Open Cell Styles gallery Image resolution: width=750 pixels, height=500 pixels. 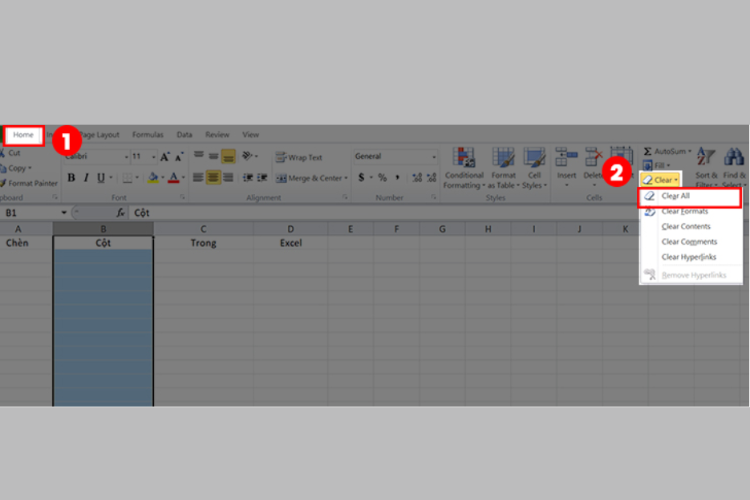pos(534,168)
